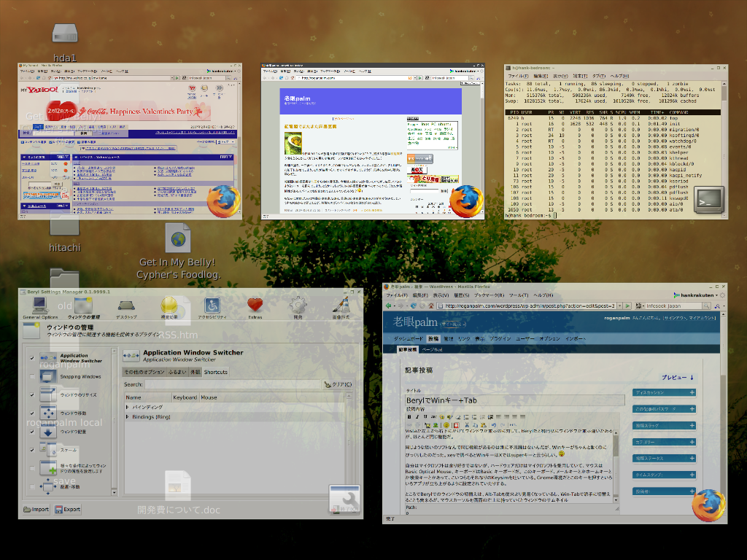Click the クリア(C) search clear button
Image resolution: width=747 pixels, height=560 pixels.
(x=338, y=384)
